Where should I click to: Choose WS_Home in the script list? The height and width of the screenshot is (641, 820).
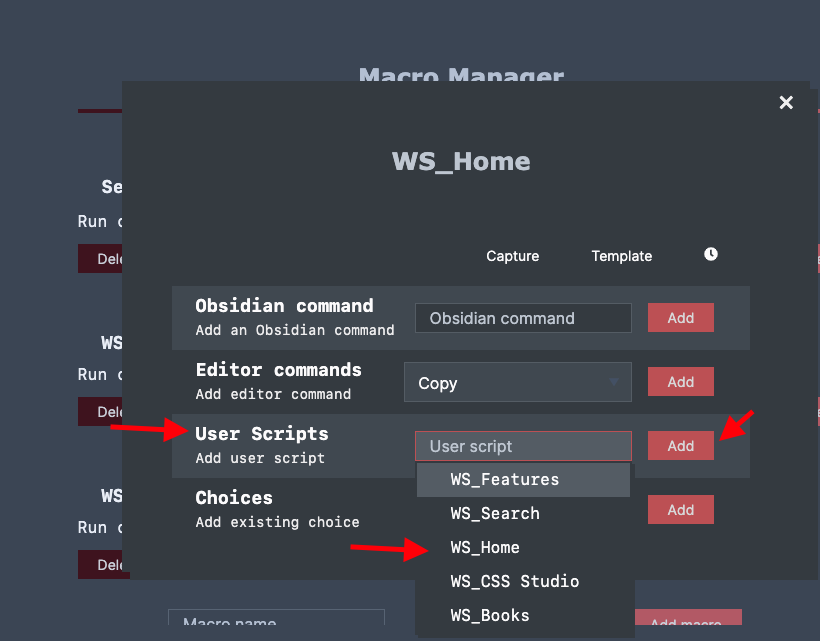(523, 547)
